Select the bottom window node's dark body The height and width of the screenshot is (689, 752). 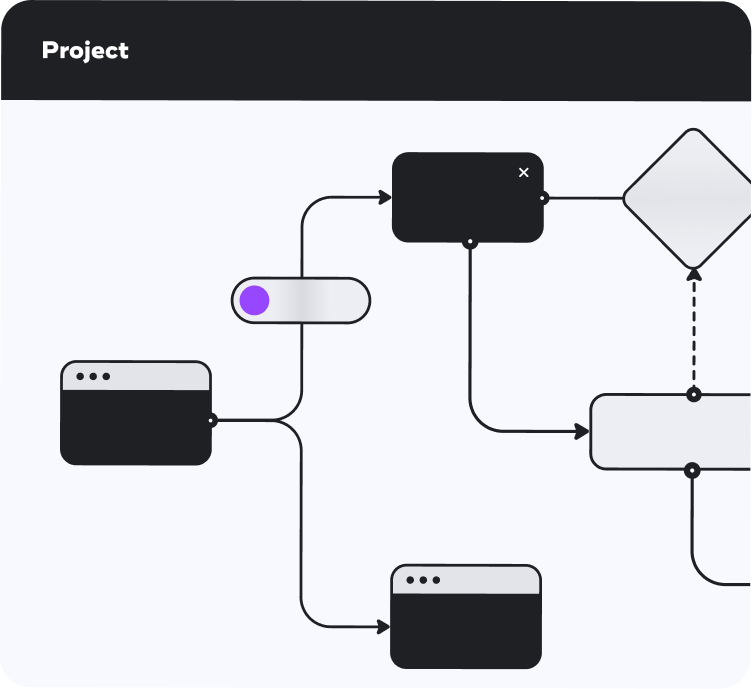(x=465, y=630)
